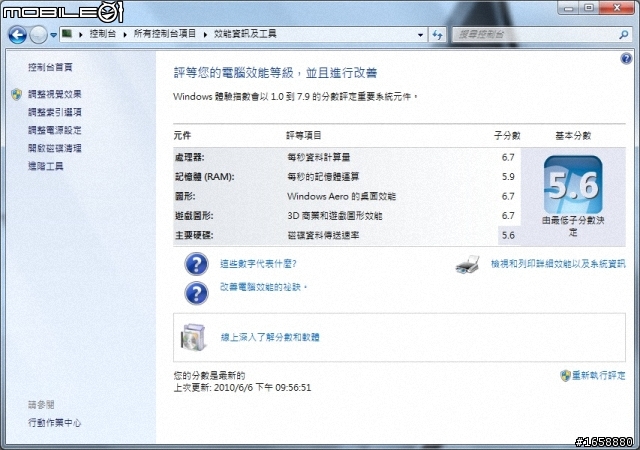Screen dimensions: 640x450
Task: Click the 基本分數 column header
Action: (573, 136)
